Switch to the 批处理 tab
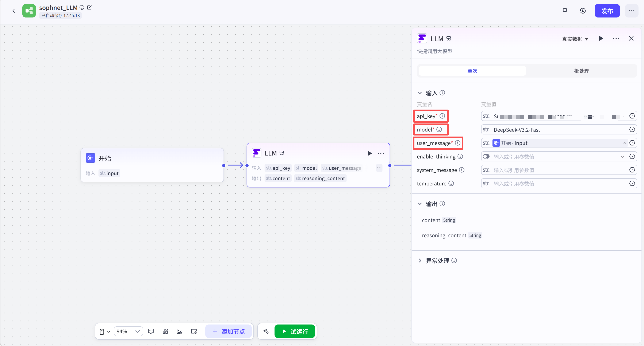The width and height of the screenshot is (644, 346). (582, 71)
